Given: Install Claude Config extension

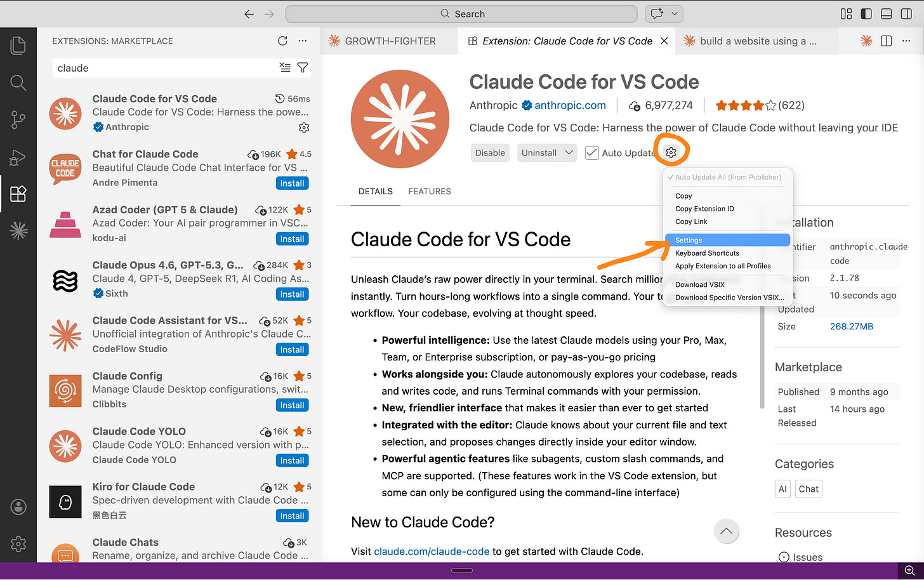Looking at the screenshot, I should (292, 405).
